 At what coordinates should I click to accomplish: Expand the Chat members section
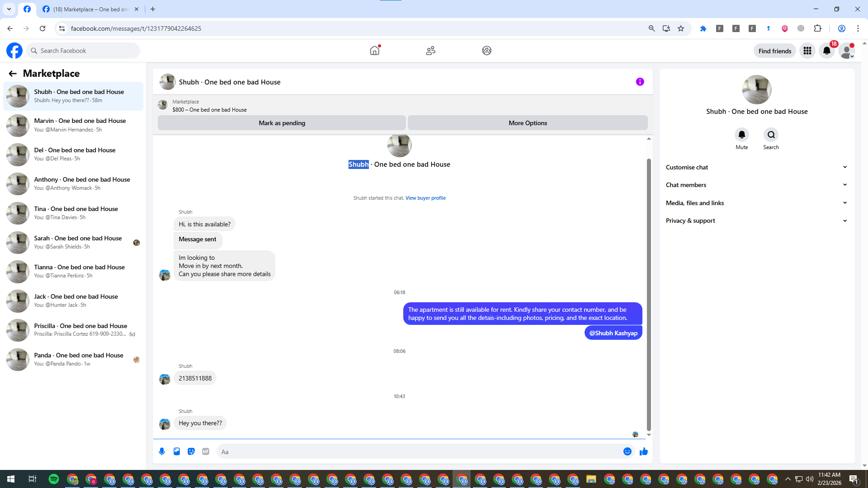pos(756,185)
